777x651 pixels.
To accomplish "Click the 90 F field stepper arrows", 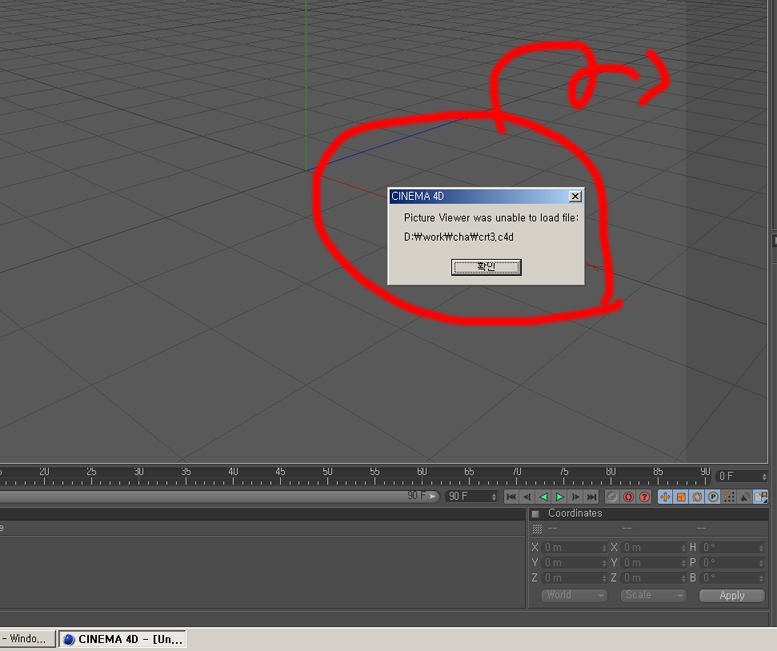I will (494, 496).
